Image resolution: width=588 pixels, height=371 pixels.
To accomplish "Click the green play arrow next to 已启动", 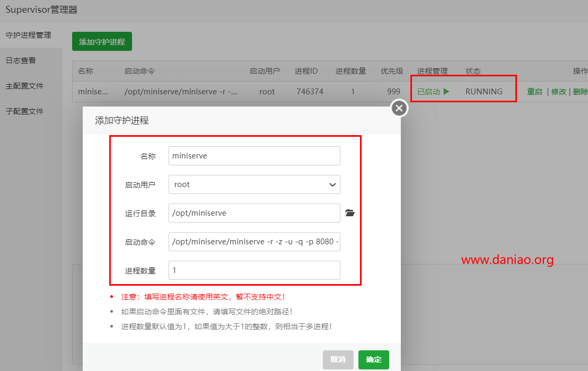I will (x=446, y=92).
